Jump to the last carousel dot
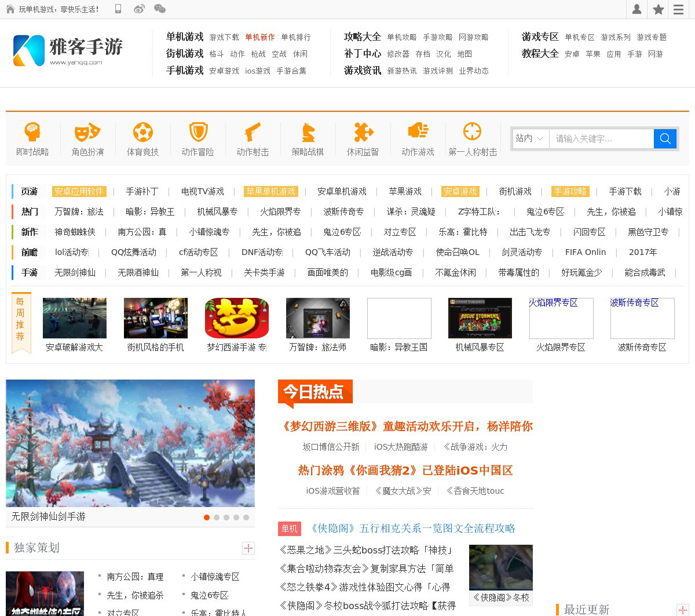This screenshot has width=695, height=616. pos(246,517)
